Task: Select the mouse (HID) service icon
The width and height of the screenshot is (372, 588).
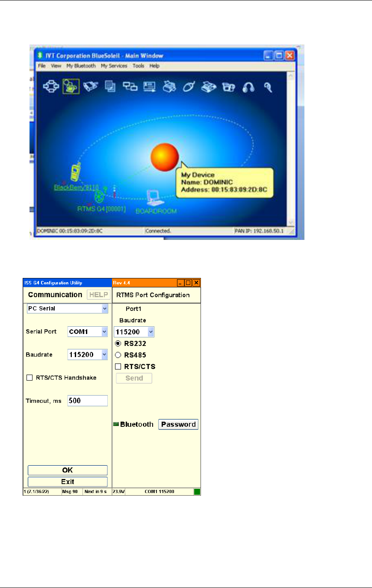Action: click(x=189, y=87)
